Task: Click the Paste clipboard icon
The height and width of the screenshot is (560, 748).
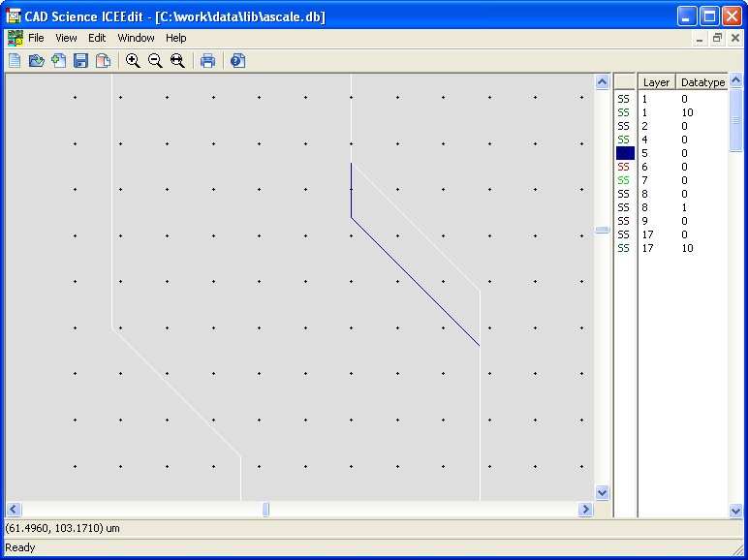Action: (103, 61)
